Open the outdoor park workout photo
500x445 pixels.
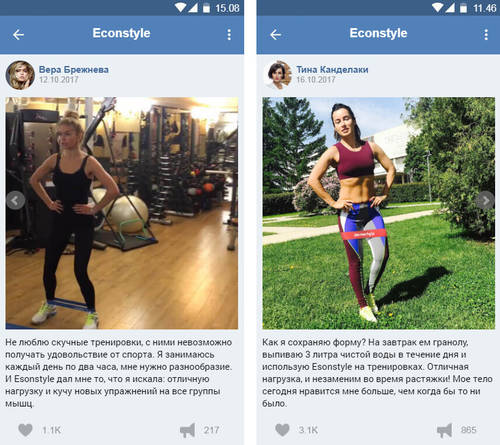click(379, 213)
